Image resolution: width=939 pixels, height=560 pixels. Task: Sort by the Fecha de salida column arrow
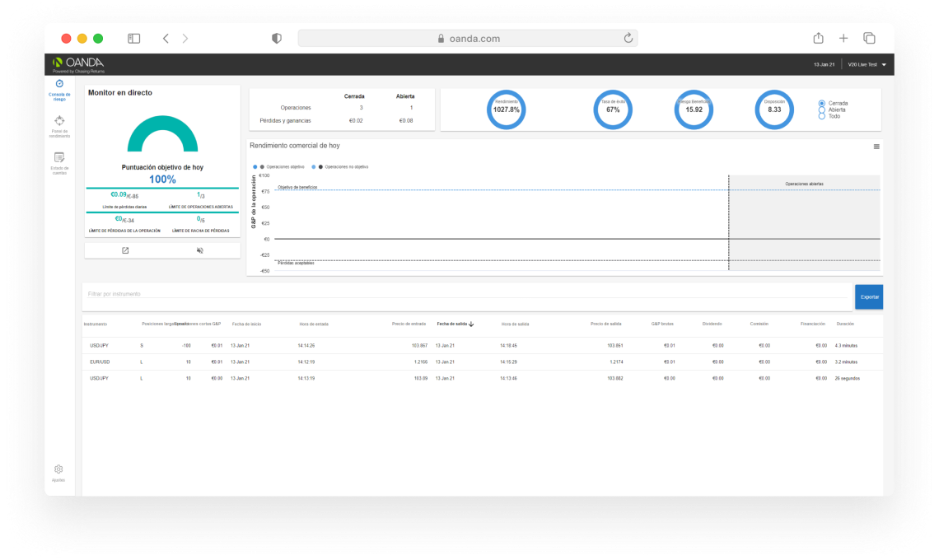[471, 324]
